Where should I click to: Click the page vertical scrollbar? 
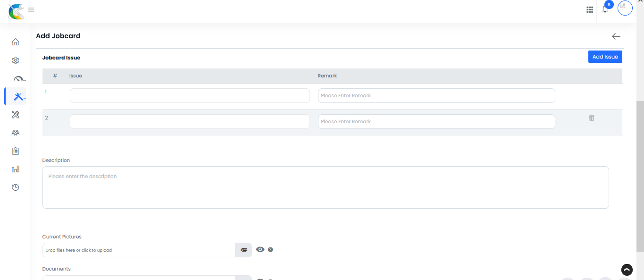pyautogui.click(x=640, y=176)
